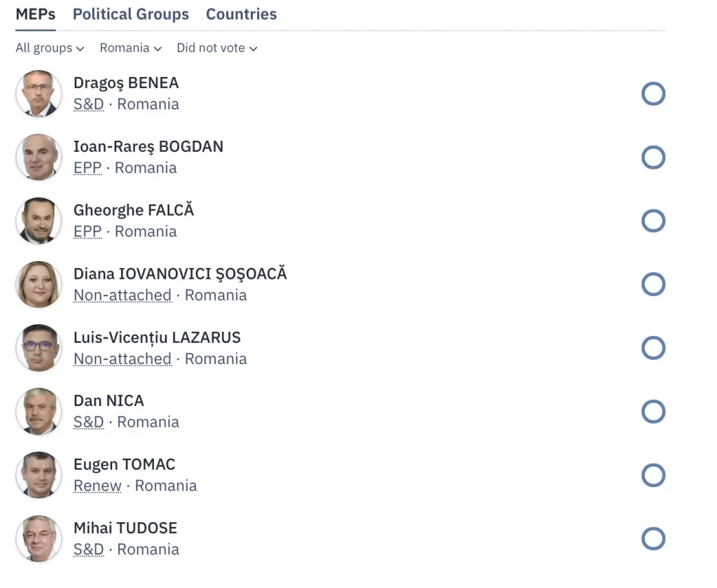Switch to the Countries tab
Image resolution: width=717 pixels, height=588 pixels.
click(x=242, y=15)
